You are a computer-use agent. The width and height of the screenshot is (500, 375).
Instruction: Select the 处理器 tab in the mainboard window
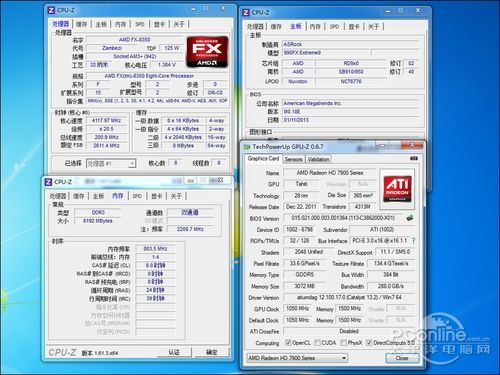point(255,27)
